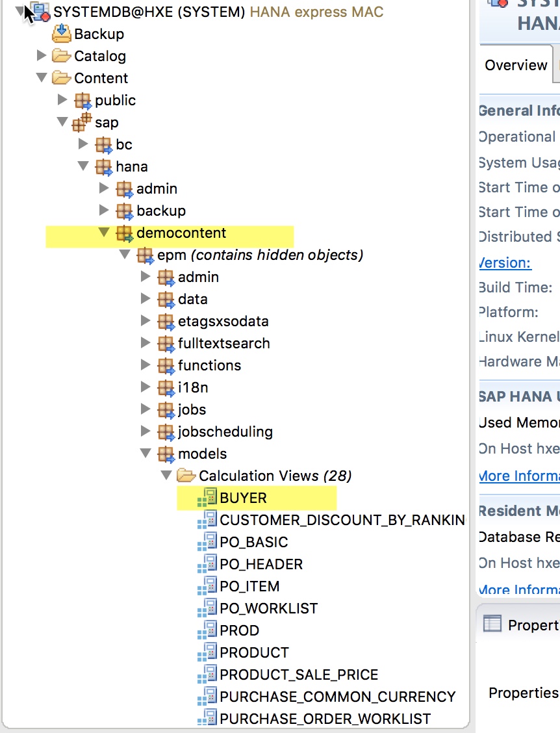Click the functions package icon
The image size is (560, 733).
[166, 366]
